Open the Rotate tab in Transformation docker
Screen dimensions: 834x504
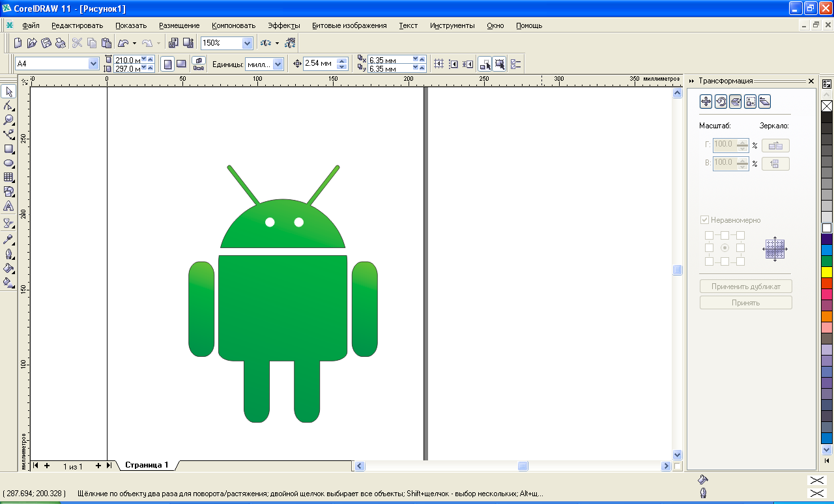(x=721, y=101)
